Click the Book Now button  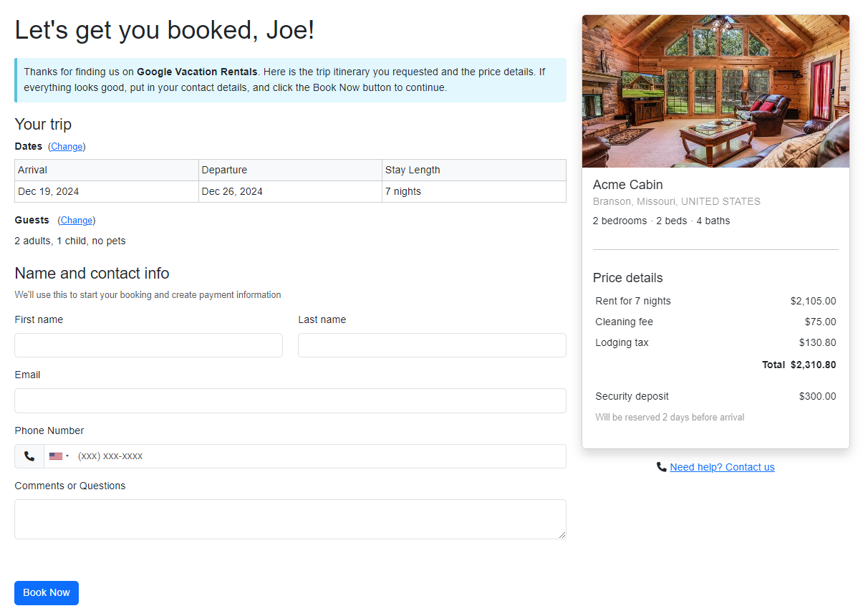point(47,592)
